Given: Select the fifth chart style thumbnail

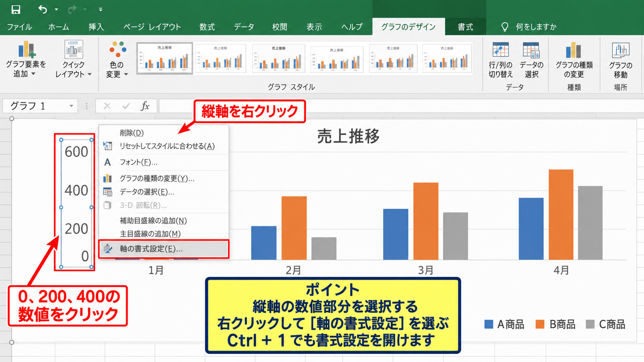Looking at the screenshot, I should 393,58.
